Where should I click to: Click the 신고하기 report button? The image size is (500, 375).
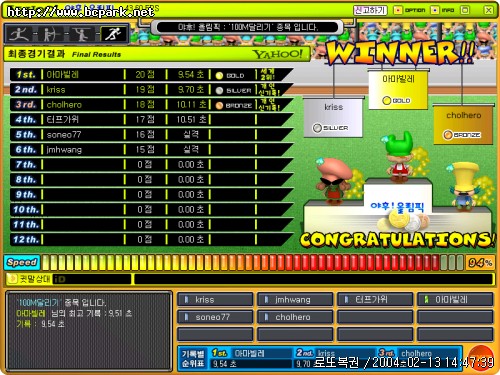tap(370, 11)
